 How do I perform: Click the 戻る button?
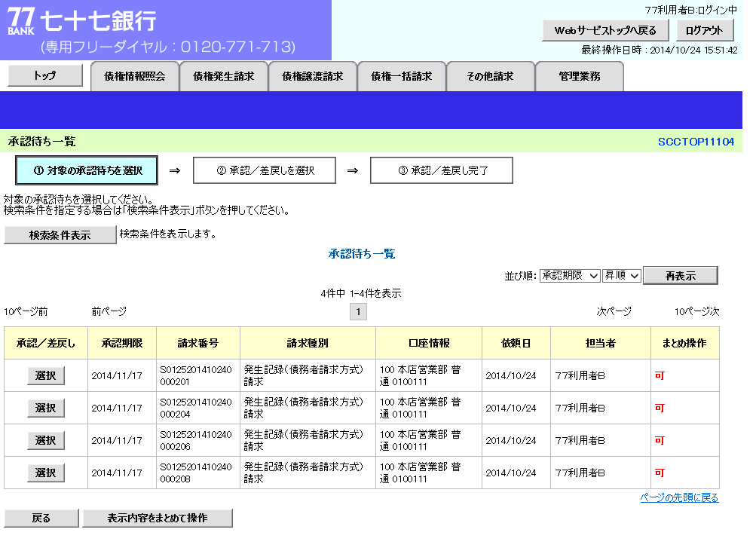coord(41,518)
